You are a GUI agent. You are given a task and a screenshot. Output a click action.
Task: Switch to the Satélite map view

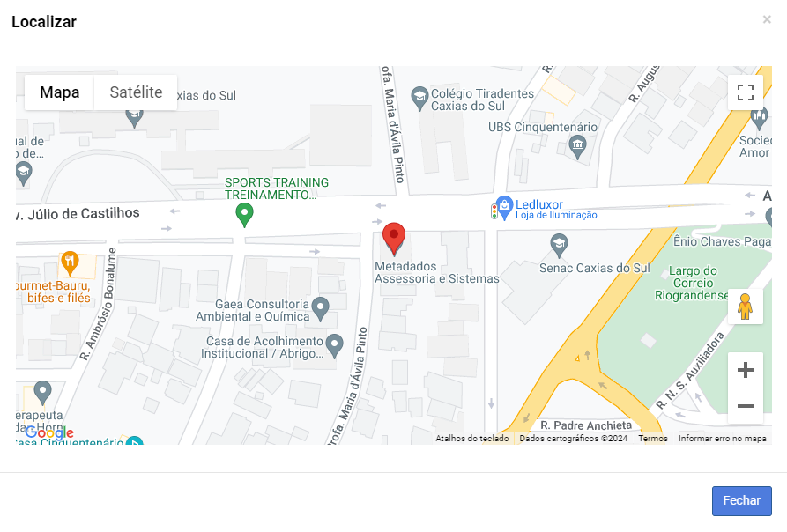point(136,92)
